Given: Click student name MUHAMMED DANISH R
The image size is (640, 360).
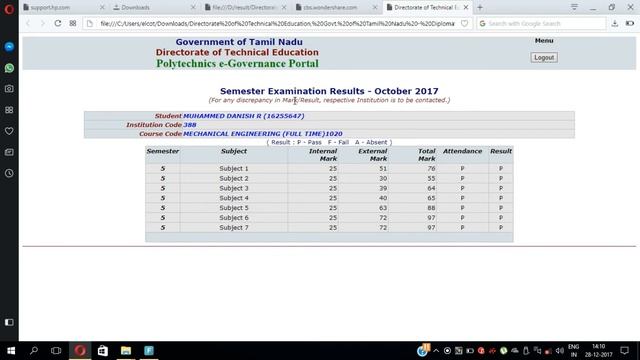Looking at the screenshot, I should [243, 116].
